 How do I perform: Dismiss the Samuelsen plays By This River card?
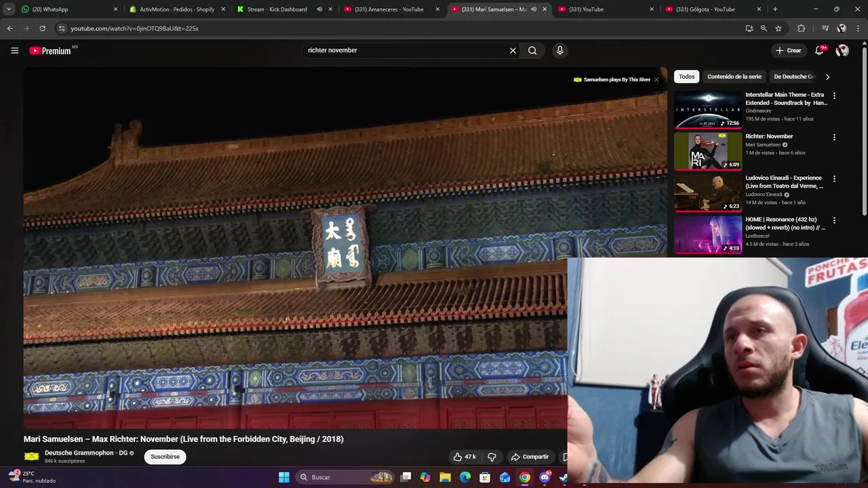coord(656,79)
